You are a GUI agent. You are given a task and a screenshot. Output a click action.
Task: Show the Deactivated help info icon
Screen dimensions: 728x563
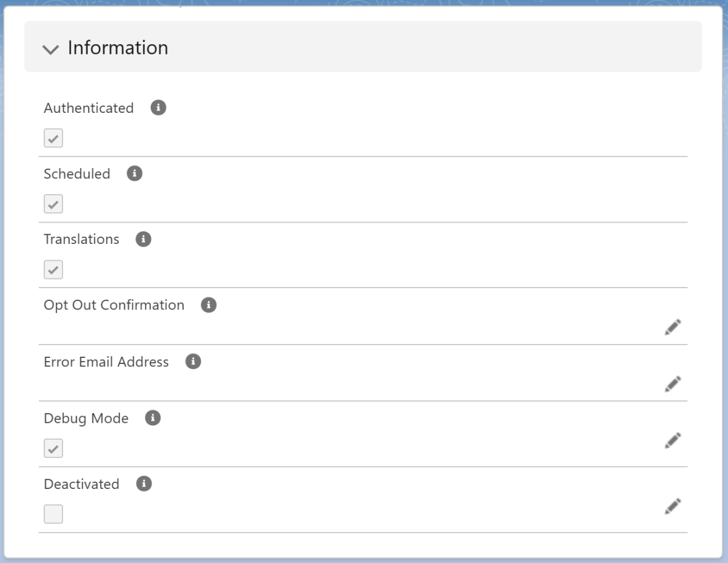tap(144, 484)
